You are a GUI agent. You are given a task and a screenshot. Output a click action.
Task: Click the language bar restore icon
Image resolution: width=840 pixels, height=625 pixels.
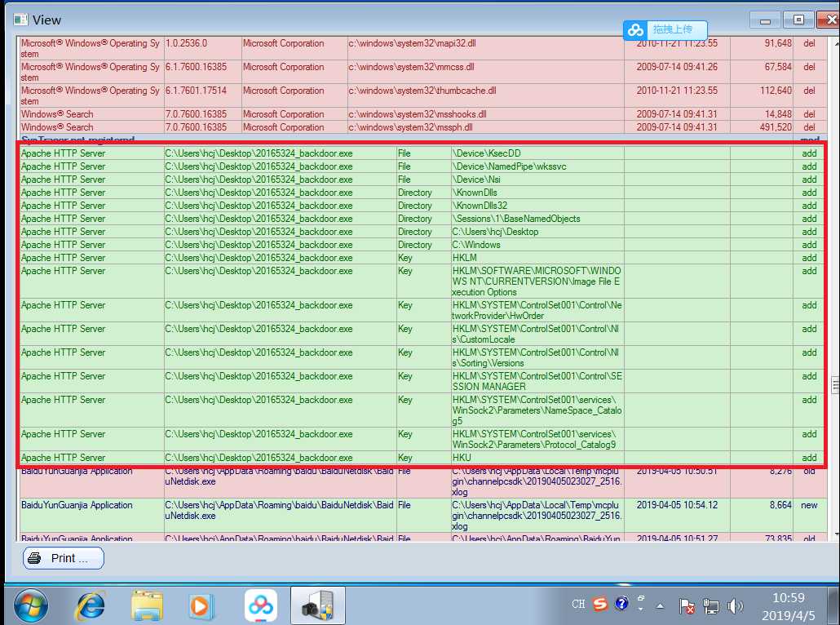click(x=641, y=598)
